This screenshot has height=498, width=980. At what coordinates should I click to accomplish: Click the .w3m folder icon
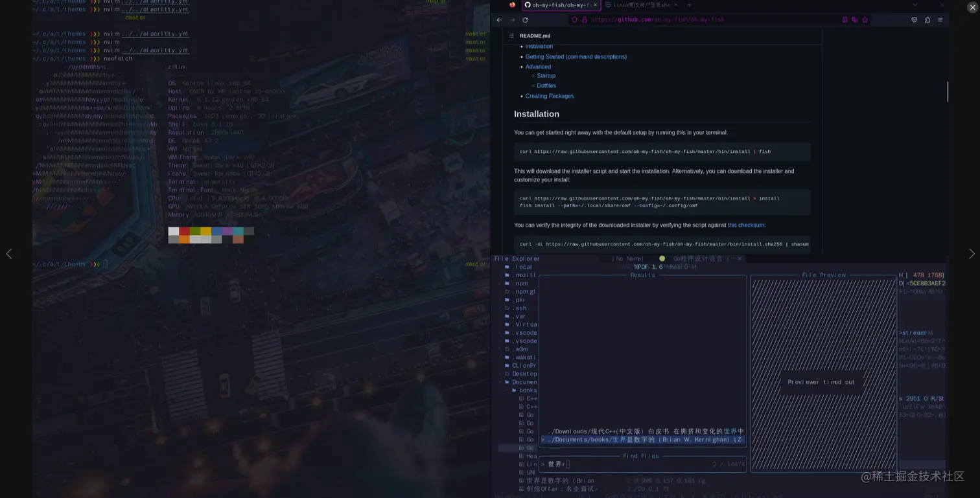click(507, 349)
